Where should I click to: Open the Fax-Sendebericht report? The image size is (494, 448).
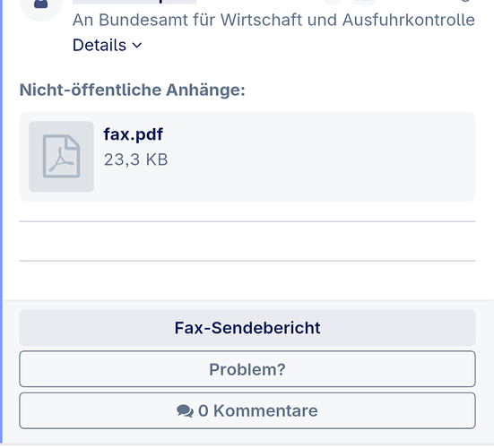pos(247,328)
